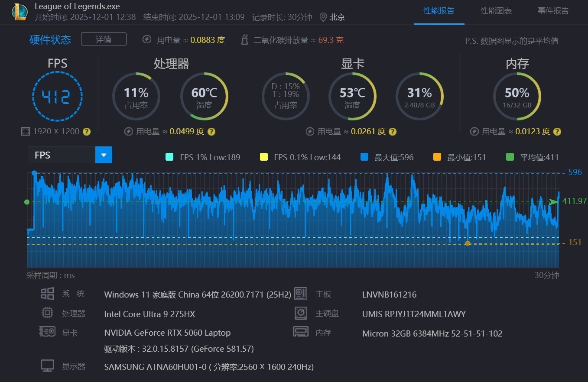The height and width of the screenshot is (382, 588).
Task: Click the help icon next to 1920 x 1200
Action: tap(86, 131)
